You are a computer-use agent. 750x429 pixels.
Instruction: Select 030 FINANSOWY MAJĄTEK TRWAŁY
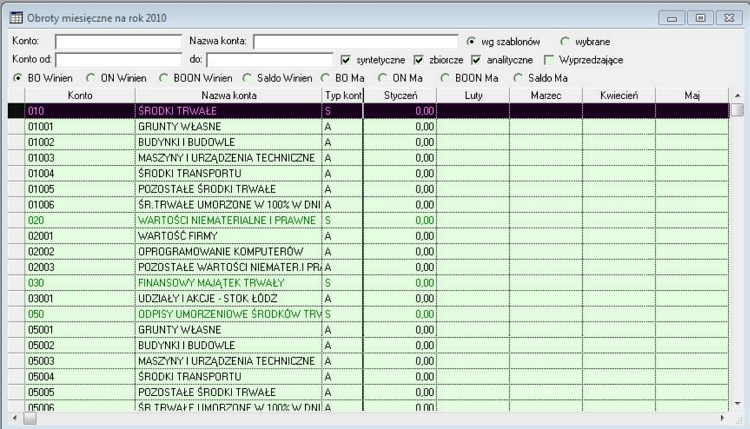pyautogui.click(x=368, y=283)
